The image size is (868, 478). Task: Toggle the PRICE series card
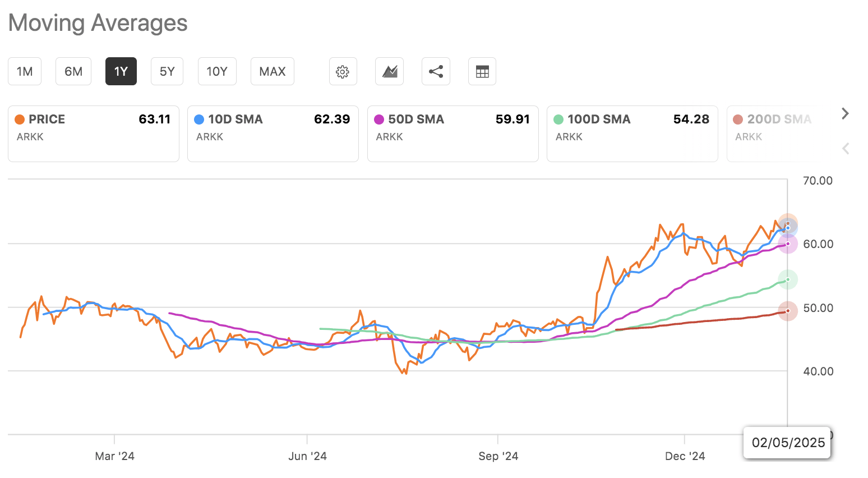(x=93, y=134)
